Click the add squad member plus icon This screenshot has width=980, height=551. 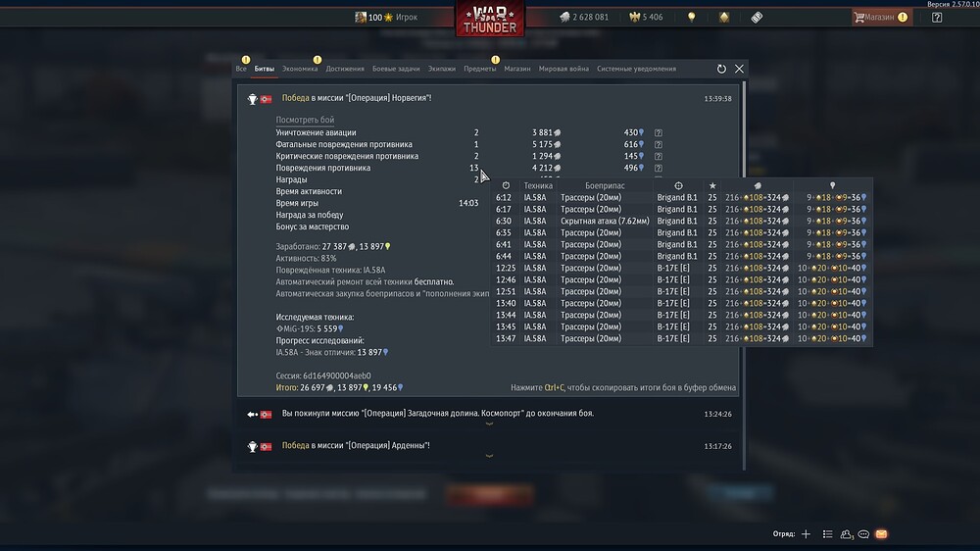(806, 534)
